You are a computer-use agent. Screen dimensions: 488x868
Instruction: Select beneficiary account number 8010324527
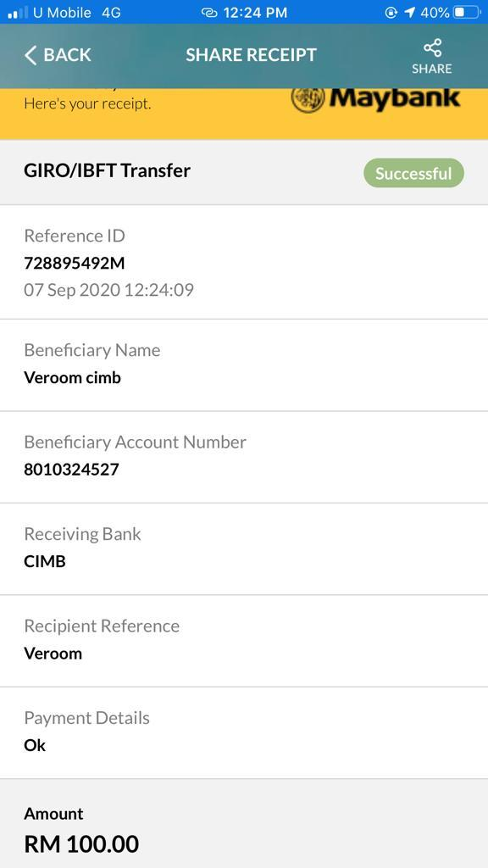[x=71, y=470]
